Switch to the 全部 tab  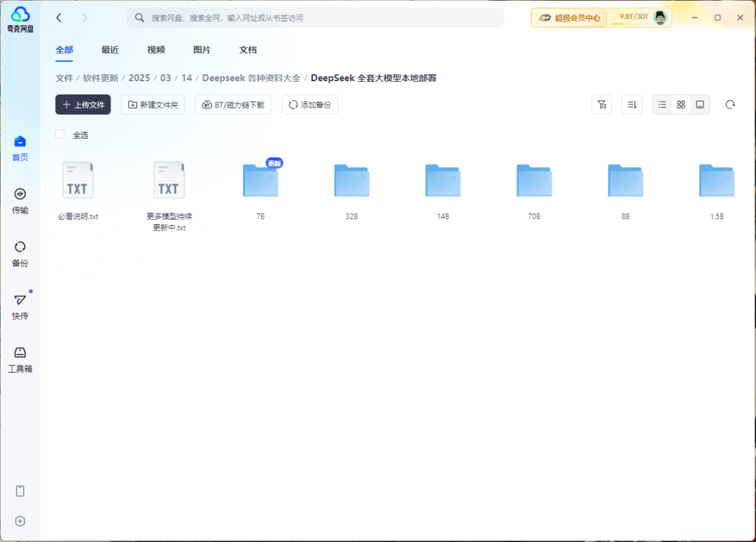point(64,50)
